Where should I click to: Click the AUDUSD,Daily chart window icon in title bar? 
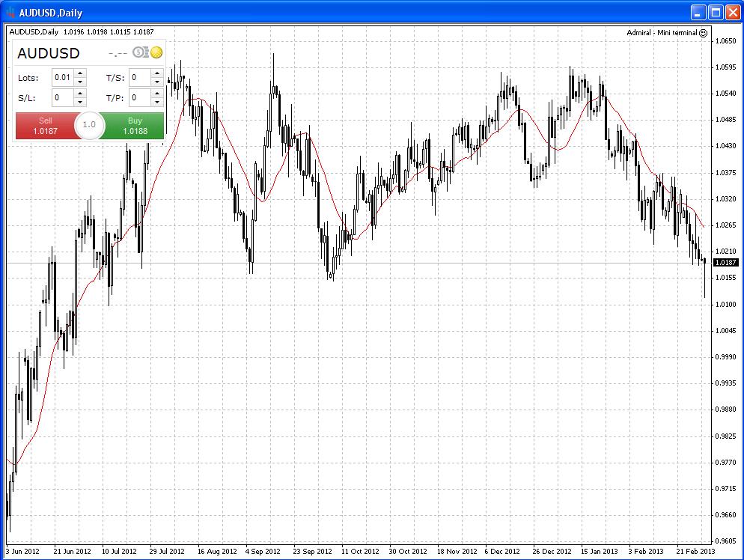[x=10, y=12]
